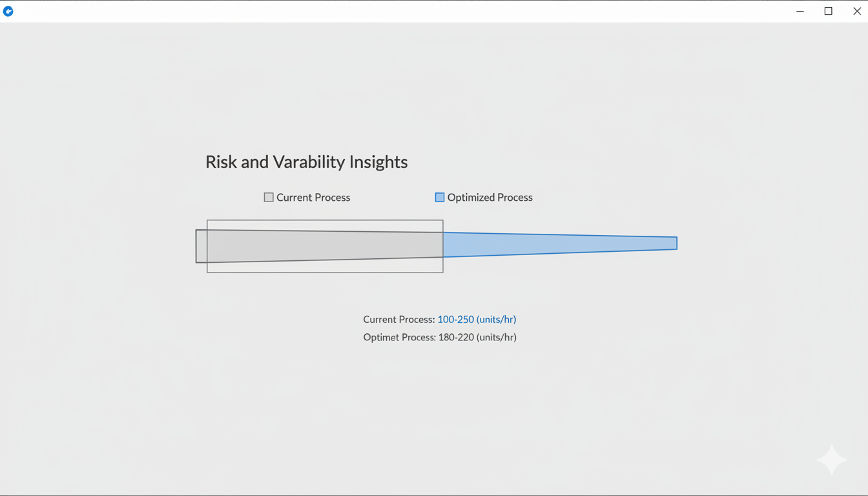Click the chart title Risk and Varability Insights
This screenshot has height=496, width=868.
point(306,161)
